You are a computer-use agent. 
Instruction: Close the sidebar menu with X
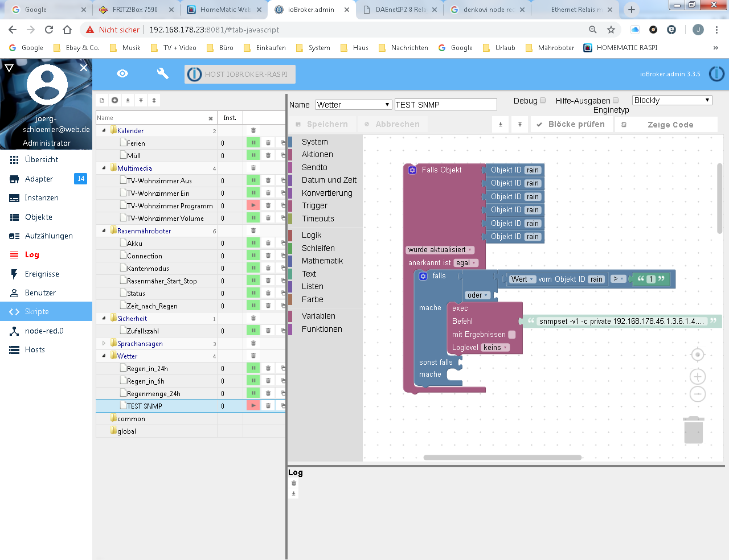pos(84,68)
